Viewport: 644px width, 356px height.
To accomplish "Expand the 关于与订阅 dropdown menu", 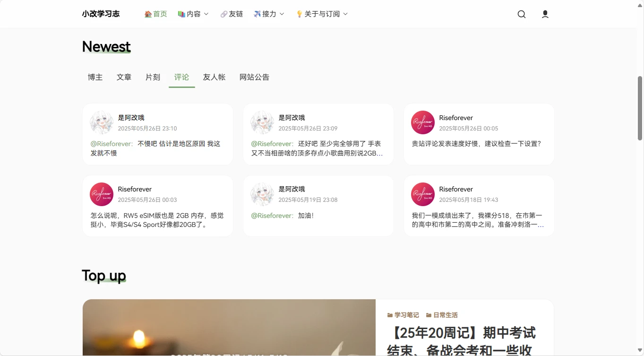I will 322,14.
